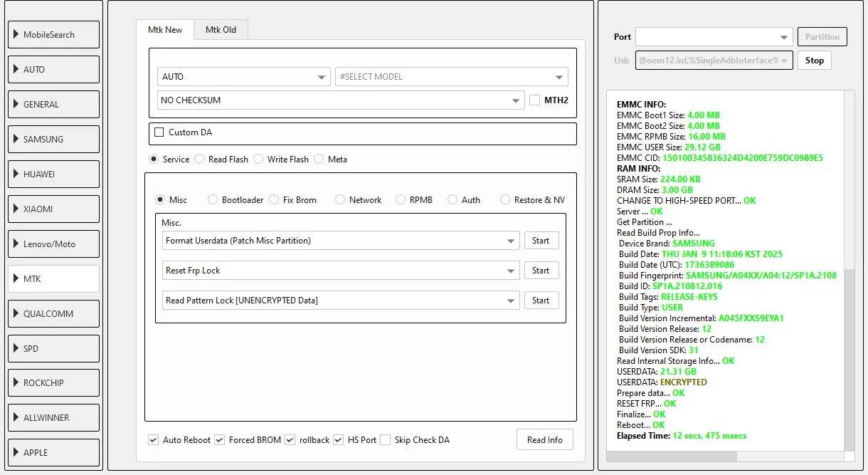The image size is (868, 475).
Task: Enable Skip Check DA option
Action: point(385,440)
